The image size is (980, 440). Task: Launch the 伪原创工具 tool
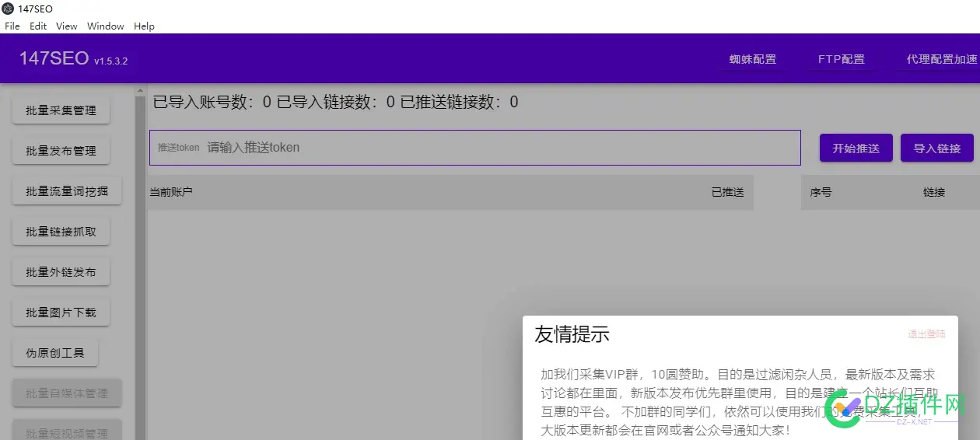tap(54, 353)
